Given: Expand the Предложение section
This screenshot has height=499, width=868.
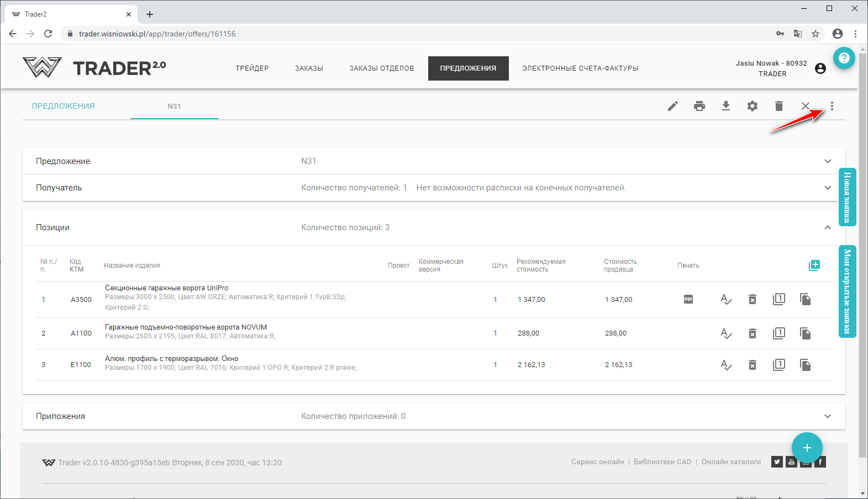Looking at the screenshot, I should click(828, 161).
